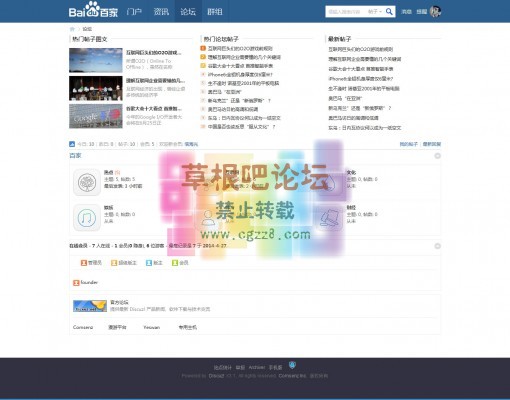Viewport: 510px width, 400px height.
Task: Open the 百家 category title
Action: coord(75,156)
